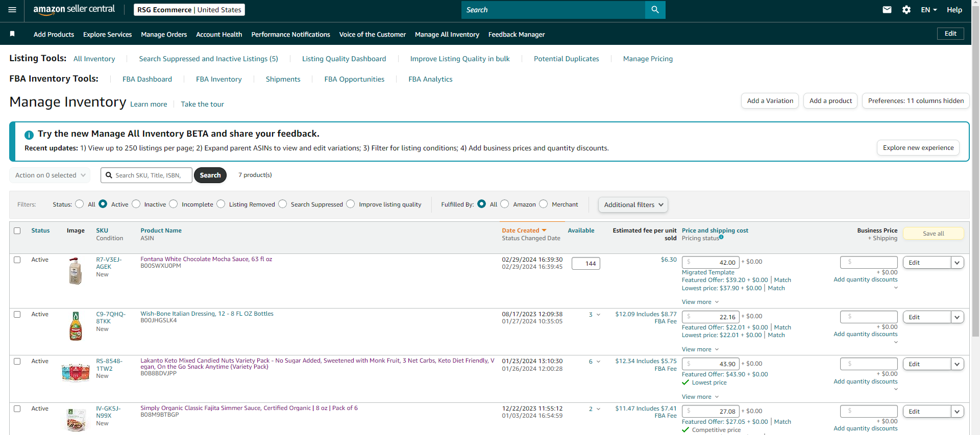Viewport: 980px width, 435px height.
Task: Click the Take the tour link
Action: click(202, 104)
